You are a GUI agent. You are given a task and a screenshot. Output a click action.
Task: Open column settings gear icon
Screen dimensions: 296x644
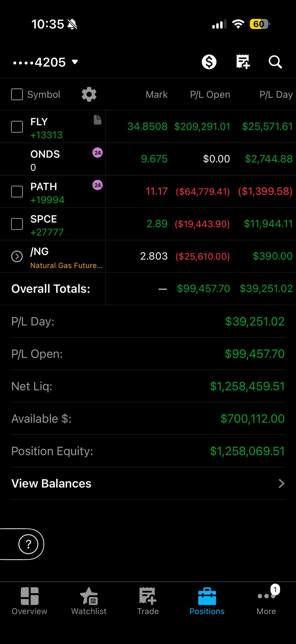89,94
